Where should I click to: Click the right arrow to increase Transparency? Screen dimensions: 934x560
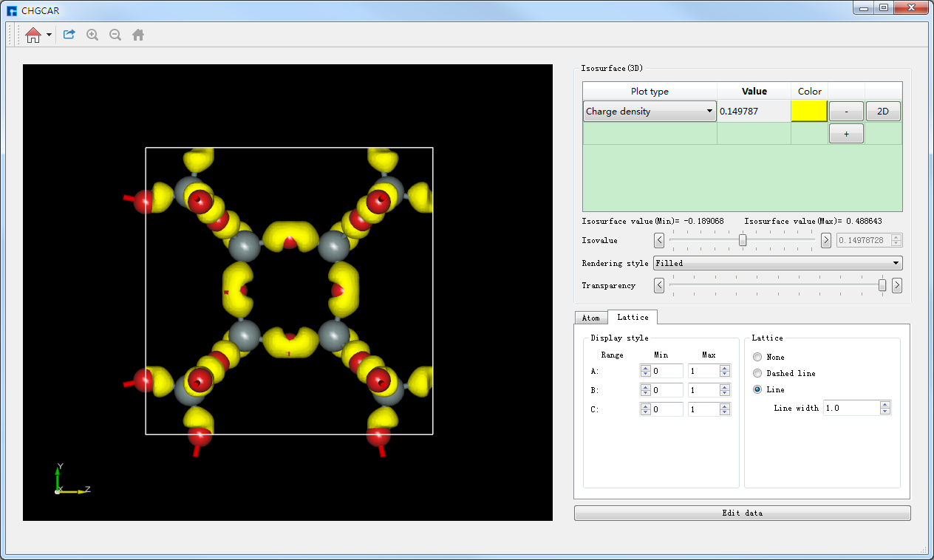pyautogui.click(x=897, y=285)
